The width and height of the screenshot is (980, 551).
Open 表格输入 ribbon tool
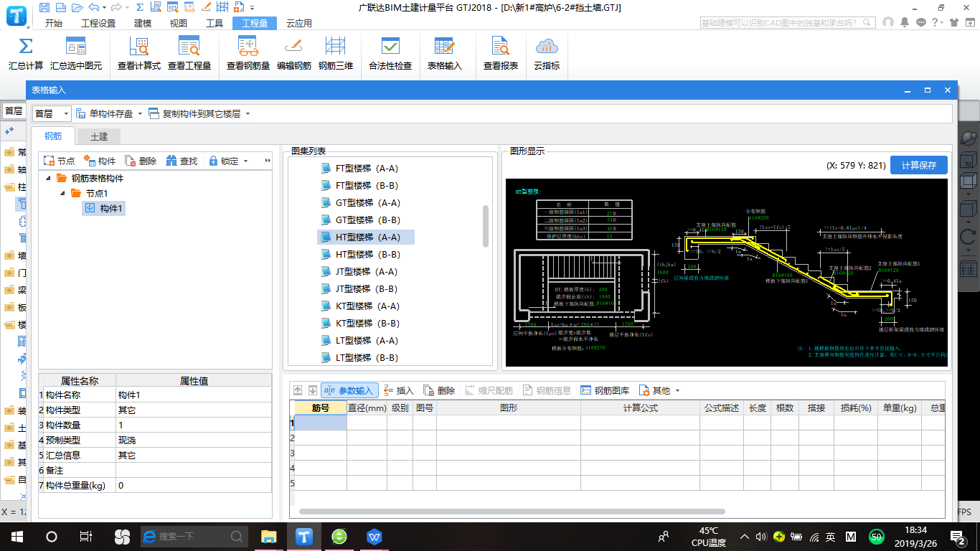[445, 54]
